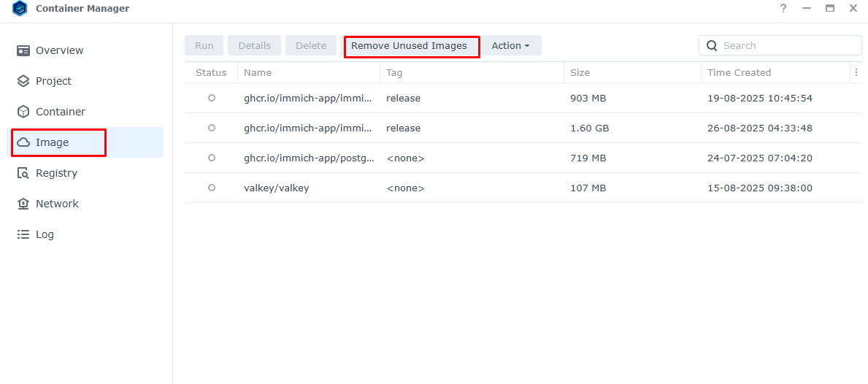Sort images by the Name column header
Image resolution: width=868 pixels, height=384 pixels.
258,72
